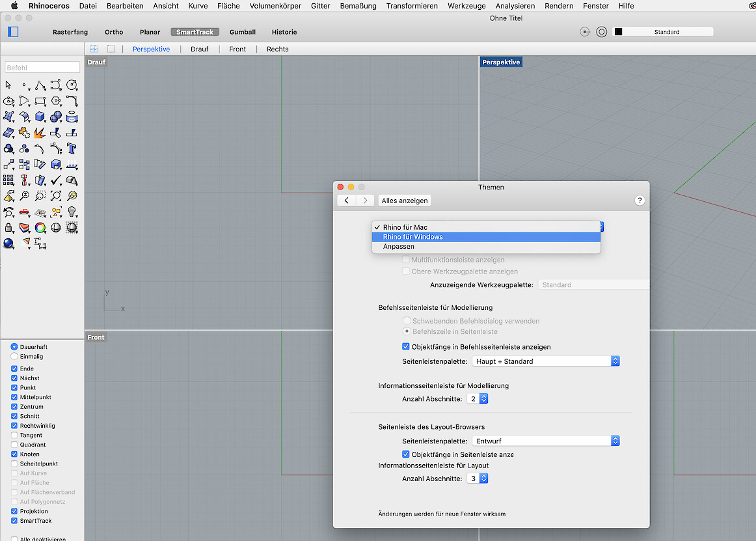The height and width of the screenshot is (541, 756).
Task: Click the Check objects checkmark tool
Action: coord(56,180)
